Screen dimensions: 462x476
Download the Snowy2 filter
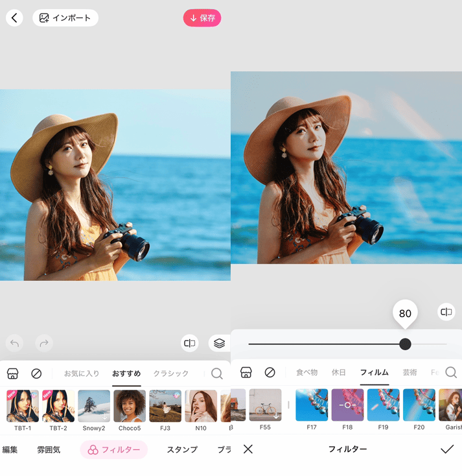(94, 406)
